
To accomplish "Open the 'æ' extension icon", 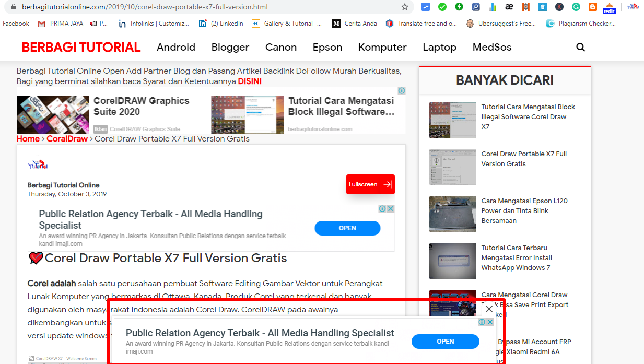I will click(x=509, y=7).
